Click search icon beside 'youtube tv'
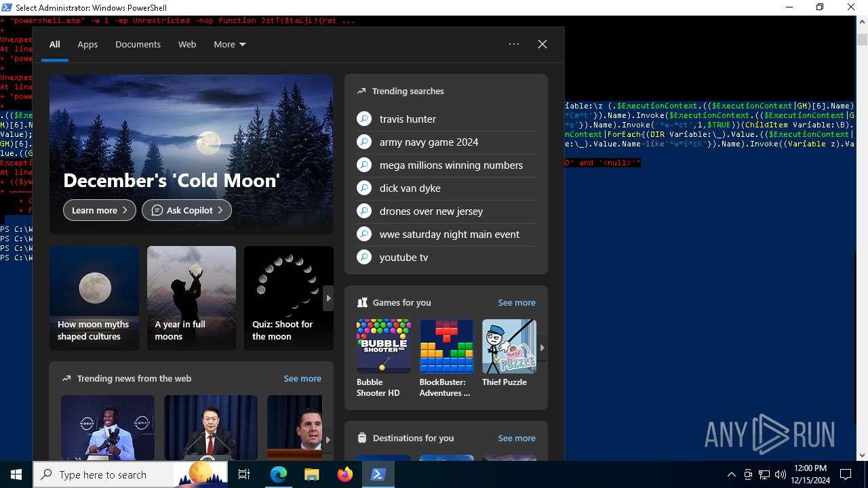868x488 pixels. 364,258
